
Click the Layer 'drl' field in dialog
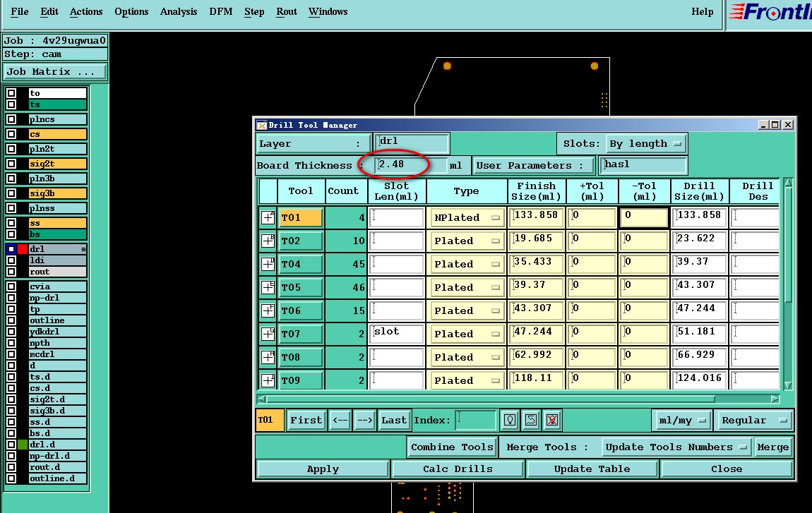[x=411, y=143]
